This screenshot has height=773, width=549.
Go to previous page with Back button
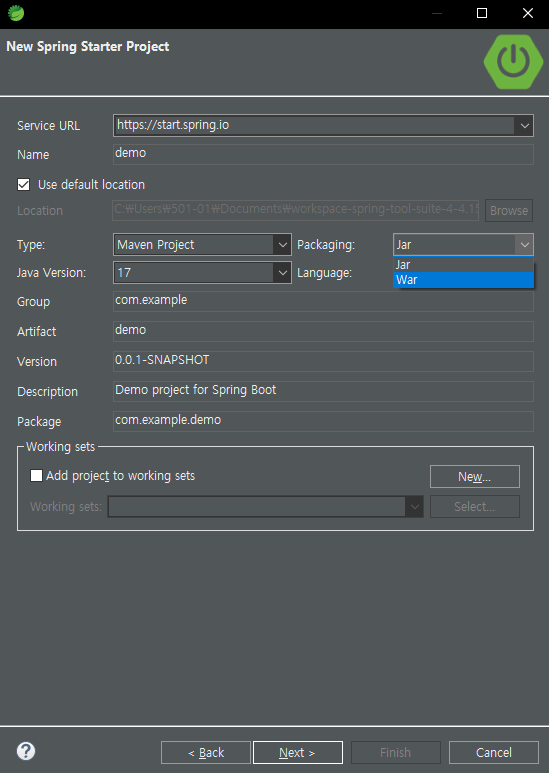click(206, 752)
